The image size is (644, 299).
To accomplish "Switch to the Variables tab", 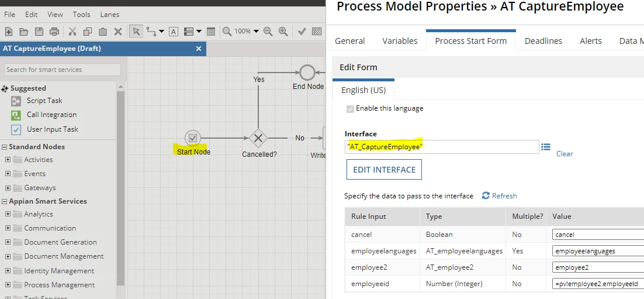I will click(400, 41).
